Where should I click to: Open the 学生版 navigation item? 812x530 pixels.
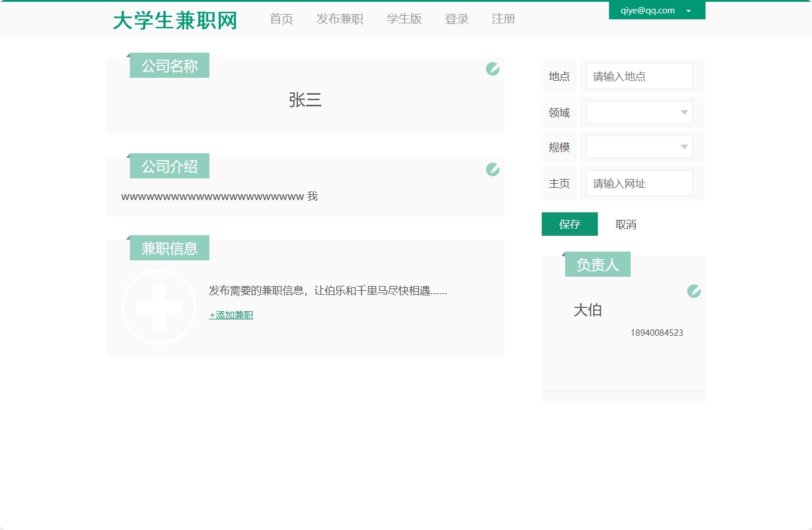pyautogui.click(x=404, y=19)
